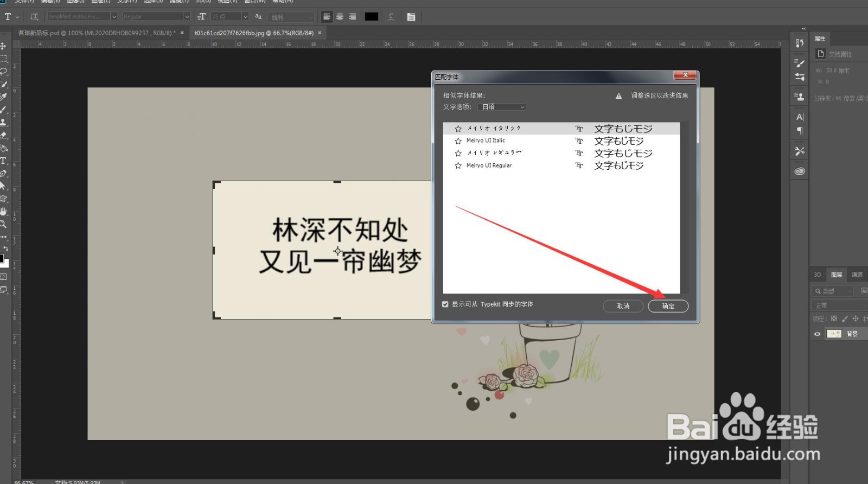The image size is (868, 484).
Task: Click 确定 in Match Font dialog
Action: [x=668, y=306]
